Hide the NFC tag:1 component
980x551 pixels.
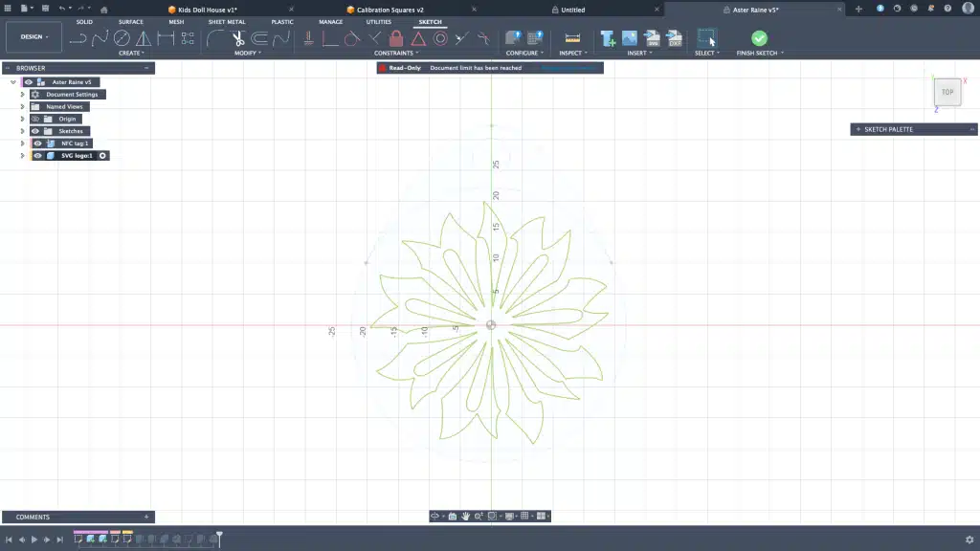click(x=37, y=143)
